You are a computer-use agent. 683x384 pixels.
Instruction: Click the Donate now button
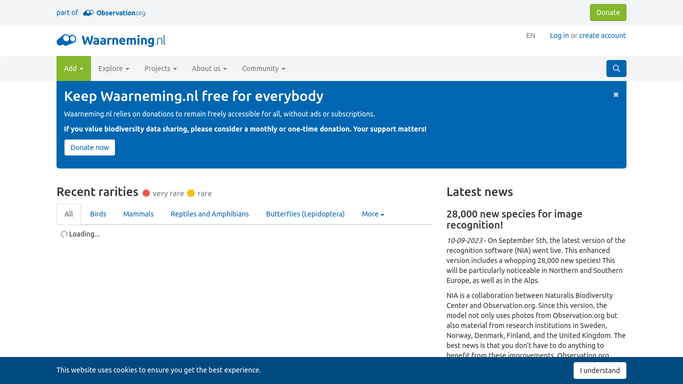point(90,148)
